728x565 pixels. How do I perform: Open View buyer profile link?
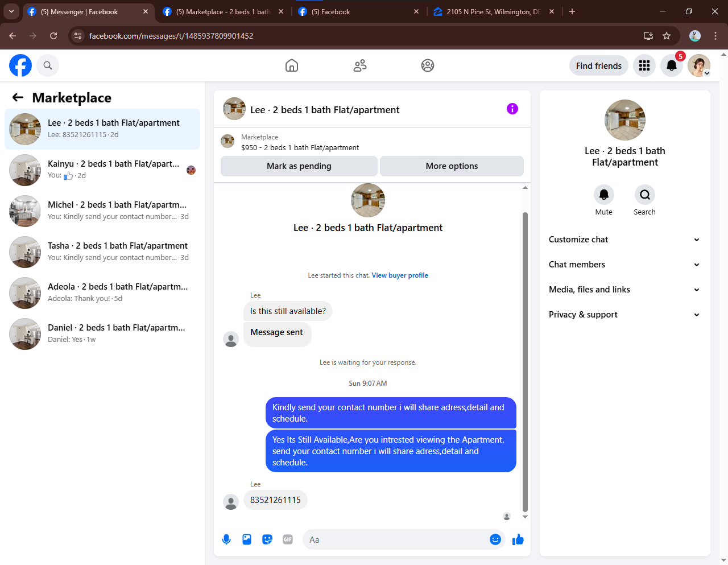[400, 275]
